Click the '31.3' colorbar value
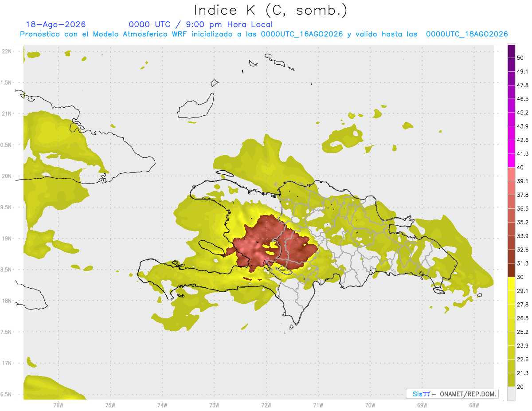 [x=523, y=263]
